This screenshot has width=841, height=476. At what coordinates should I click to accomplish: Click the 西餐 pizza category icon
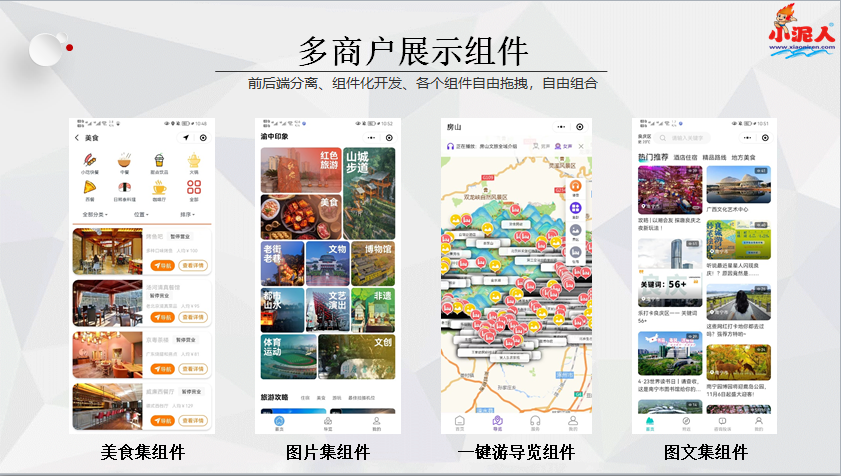click(90, 188)
